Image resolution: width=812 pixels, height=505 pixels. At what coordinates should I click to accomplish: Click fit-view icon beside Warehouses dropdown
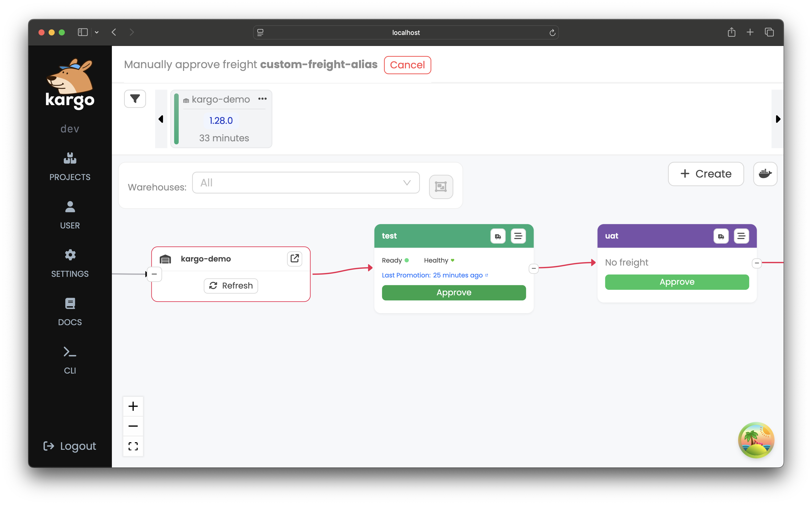coord(440,187)
